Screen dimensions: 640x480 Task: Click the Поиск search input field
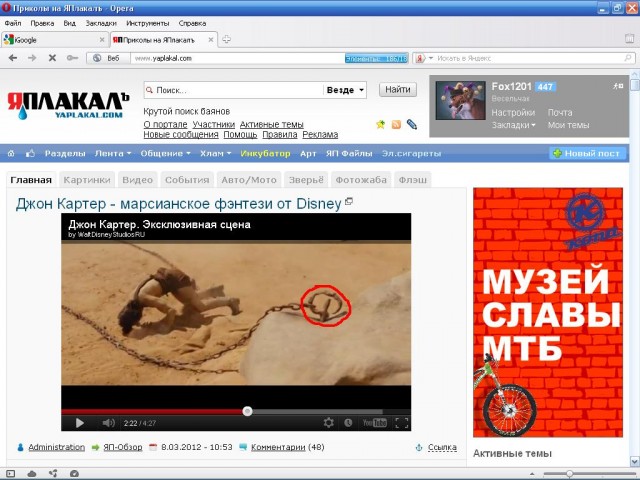click(232, 90)
